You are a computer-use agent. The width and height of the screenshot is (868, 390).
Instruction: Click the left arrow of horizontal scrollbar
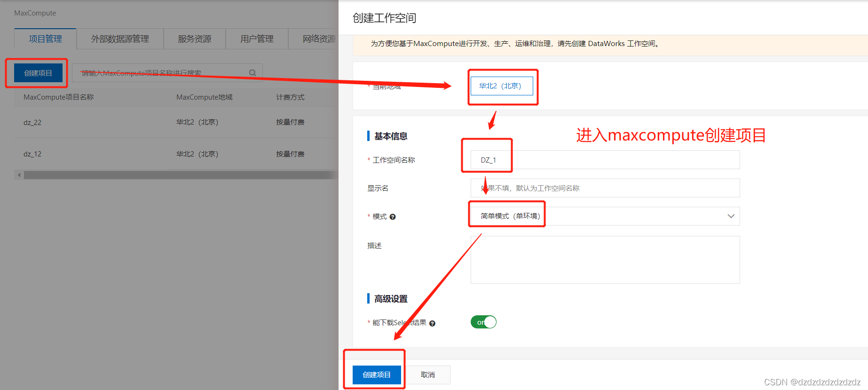19,175
